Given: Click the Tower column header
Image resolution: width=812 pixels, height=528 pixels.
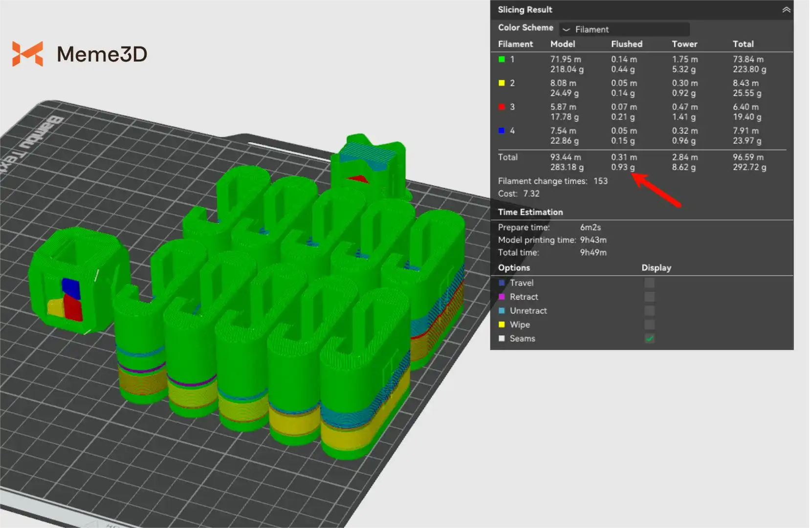Looking at the screenshot, I should point(684,44).
